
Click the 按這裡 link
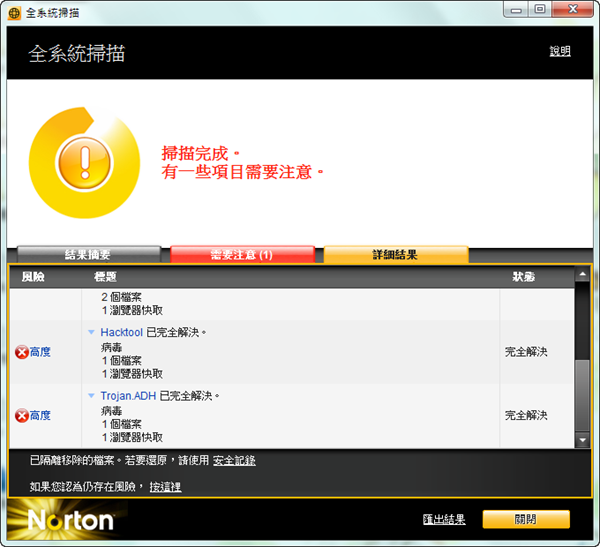(x=165, y=487)
